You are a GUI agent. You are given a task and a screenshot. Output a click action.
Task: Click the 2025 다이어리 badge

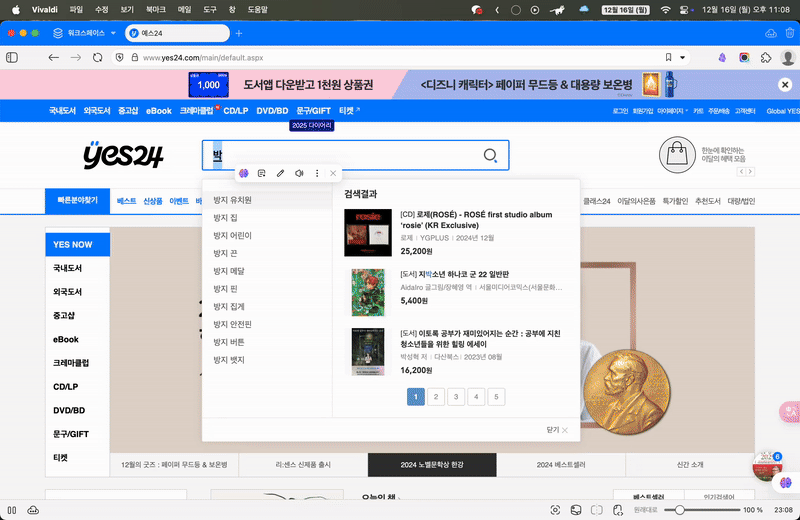(x=312, y=126)
